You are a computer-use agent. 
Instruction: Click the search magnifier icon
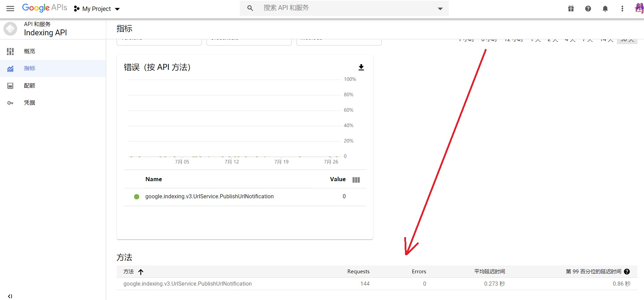click(x=250, y=8)
